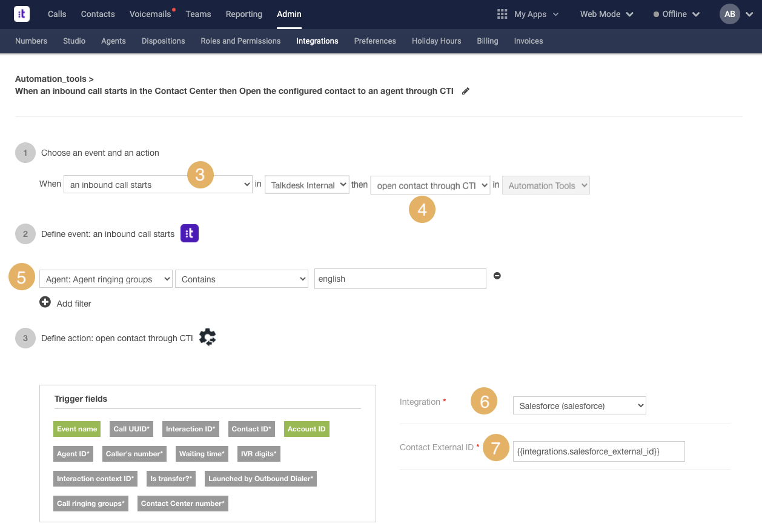Open the Reporting menu
This screenshot has height=532, width=762.
(x=244, y=14)
